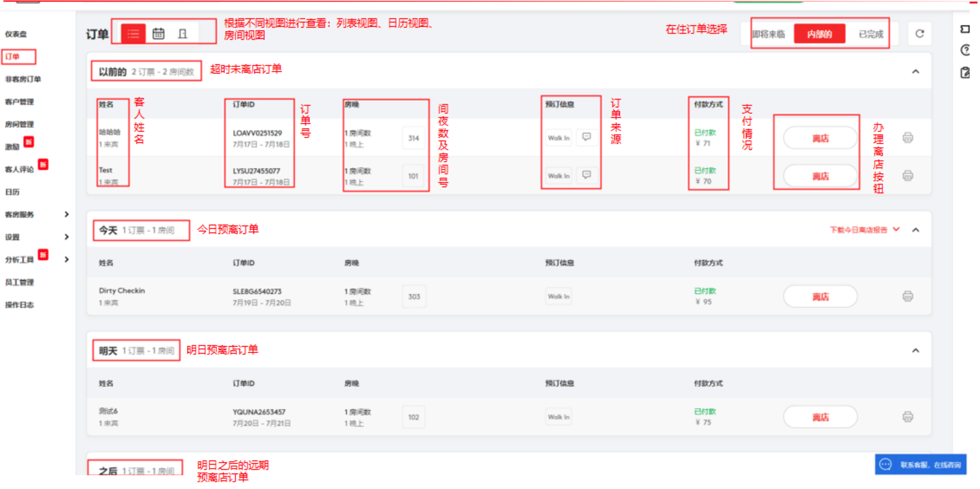
Task: Click printer icon for Dirty Checkin order
Action: click(x=907, y=296)
